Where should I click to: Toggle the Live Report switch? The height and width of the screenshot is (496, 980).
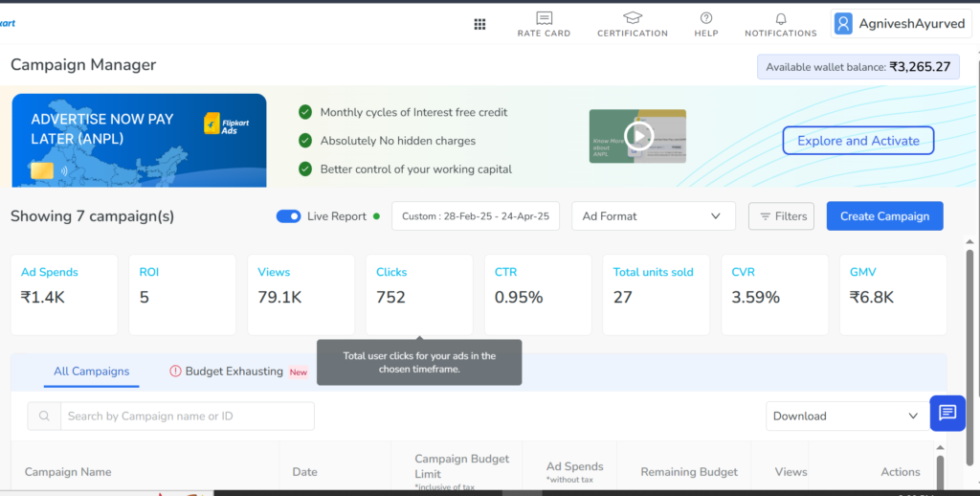pyautogui.click(x=288, y=216)
